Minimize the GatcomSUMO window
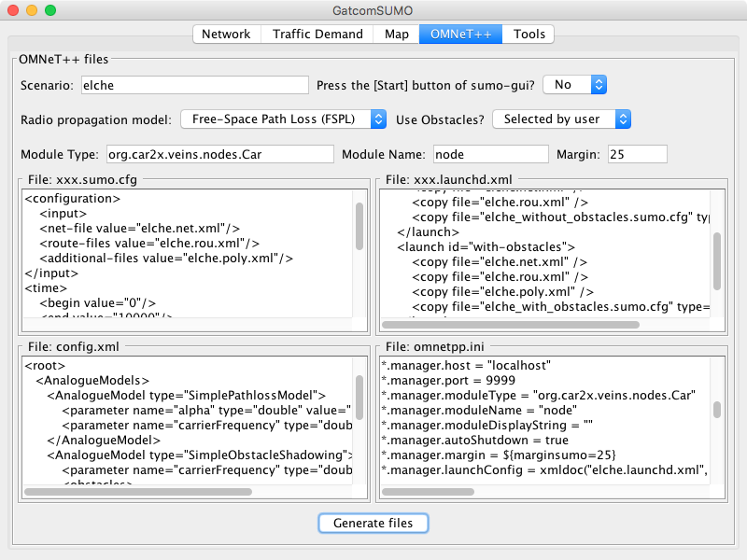This screenshot has height=560, width=747. (x=32, y=10)
